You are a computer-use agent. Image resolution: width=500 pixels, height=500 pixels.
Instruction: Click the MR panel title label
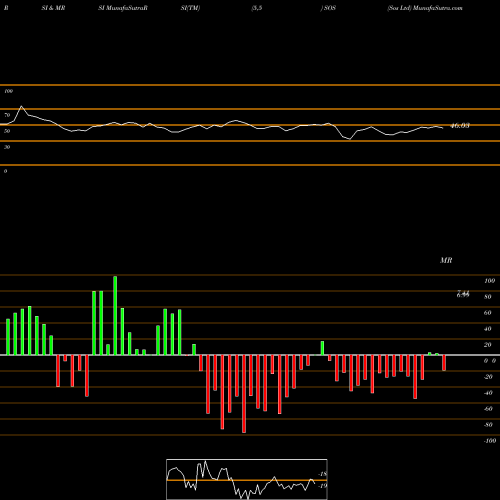tap(446, 260)
